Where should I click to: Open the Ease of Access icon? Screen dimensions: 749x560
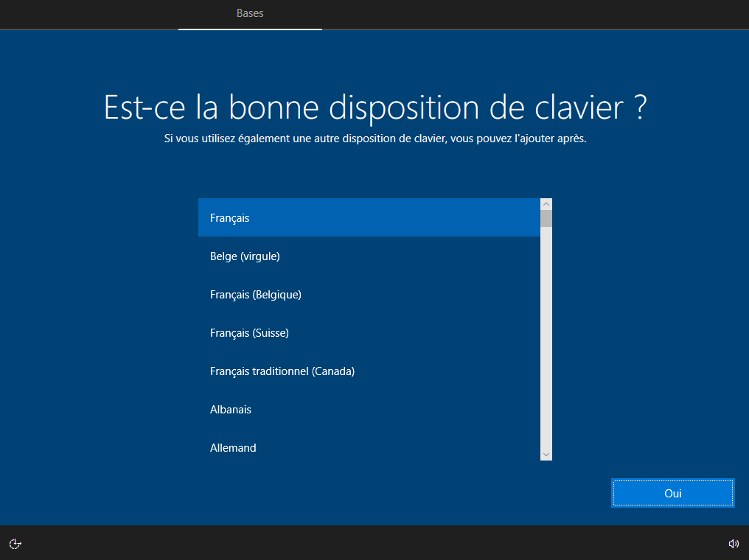coord(15,544)
